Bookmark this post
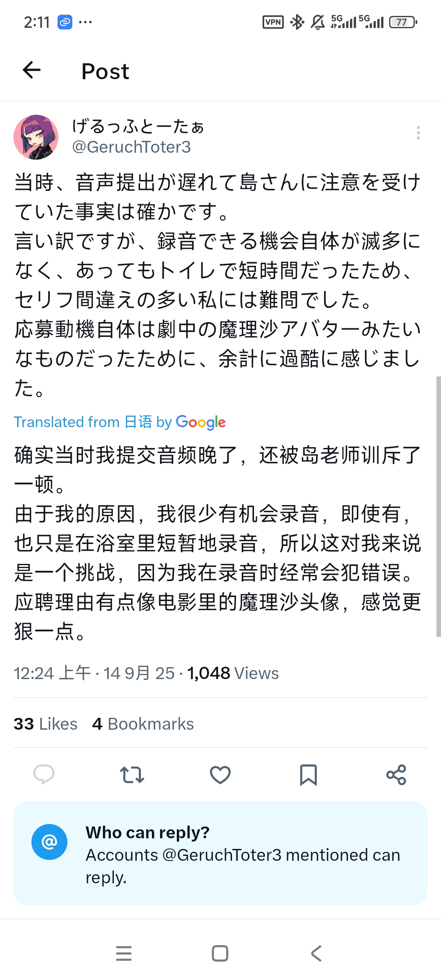Screen dimensions: 441x980 308,775
